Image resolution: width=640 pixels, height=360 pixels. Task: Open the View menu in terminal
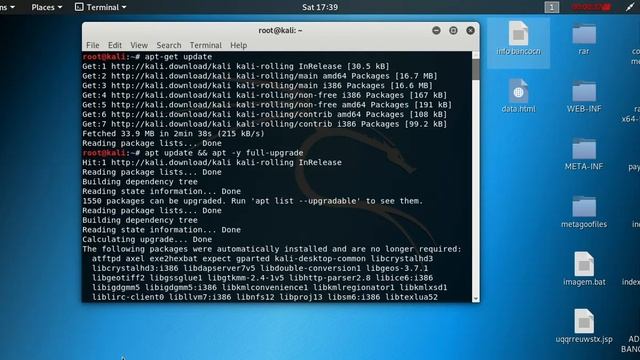point(139,45)
